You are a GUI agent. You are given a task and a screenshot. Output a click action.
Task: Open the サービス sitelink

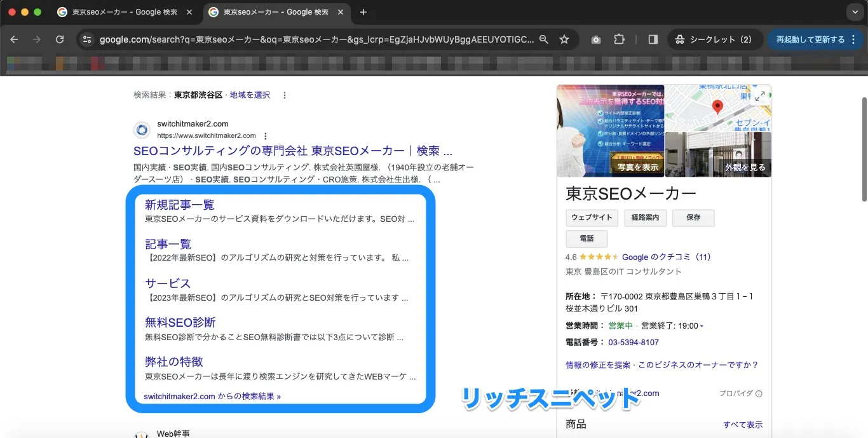[168, 283]
